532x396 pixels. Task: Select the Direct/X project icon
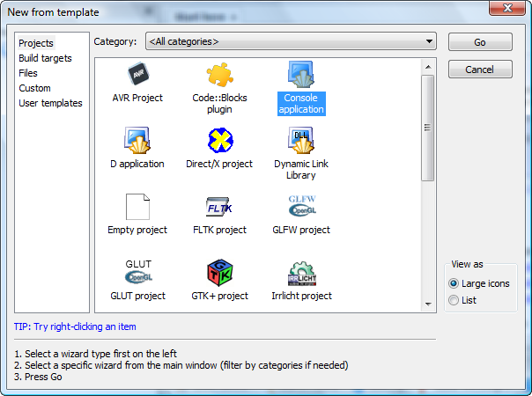[218, 141]
